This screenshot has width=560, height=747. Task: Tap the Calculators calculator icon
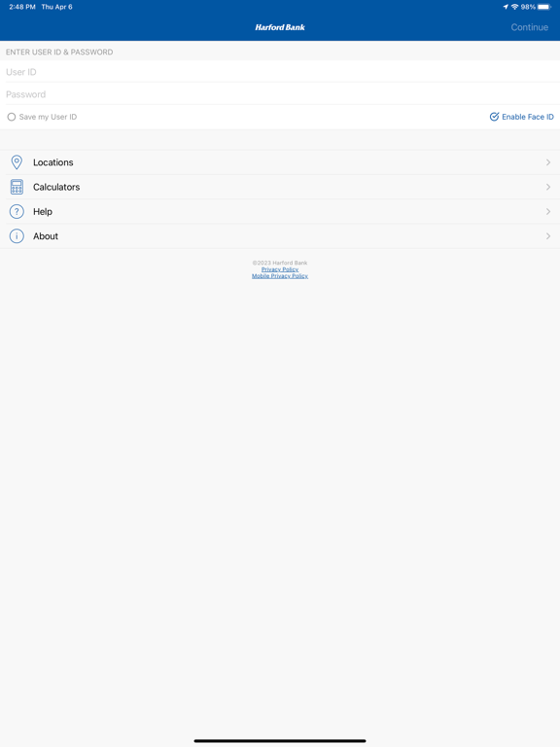(x=17, y=187)
